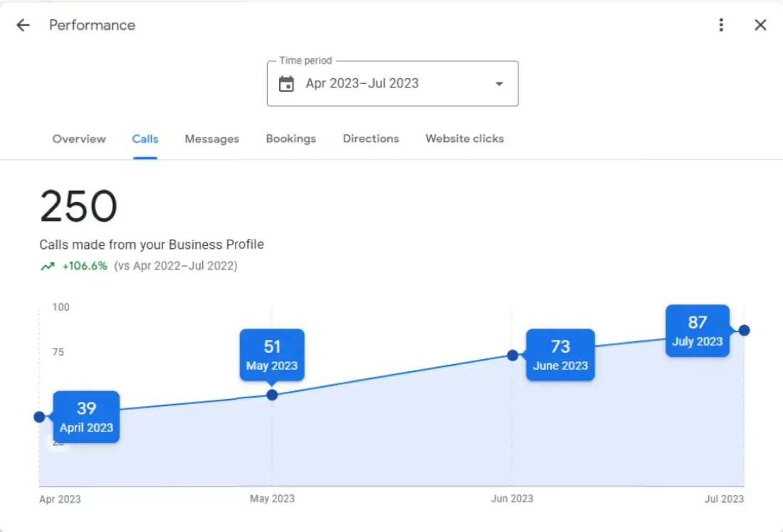The width and height of the screenshot is (783, 532).
Task: Click the 75 y-axis label
Action: point(58,352)
